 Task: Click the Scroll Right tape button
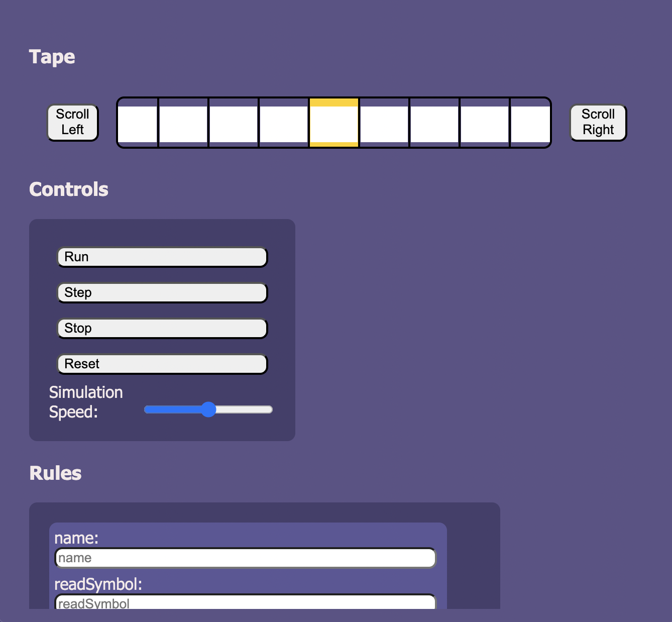[x=598, y=123]
